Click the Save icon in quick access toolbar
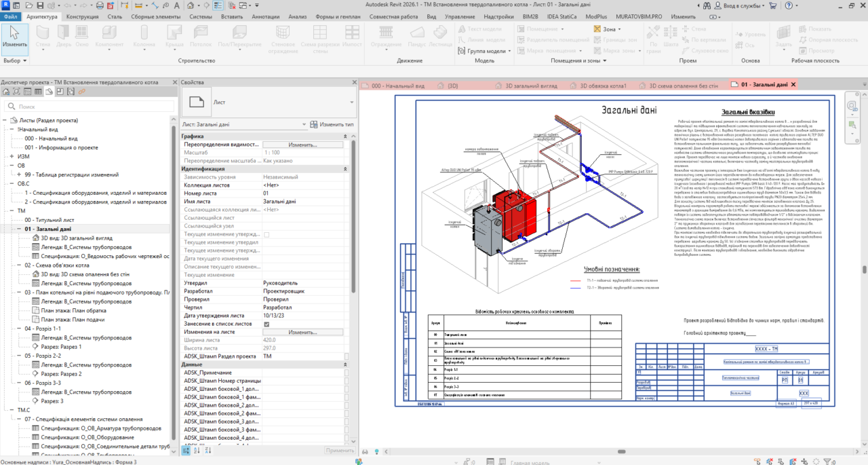Screen dimensions: 868x465 click(40, 5)
